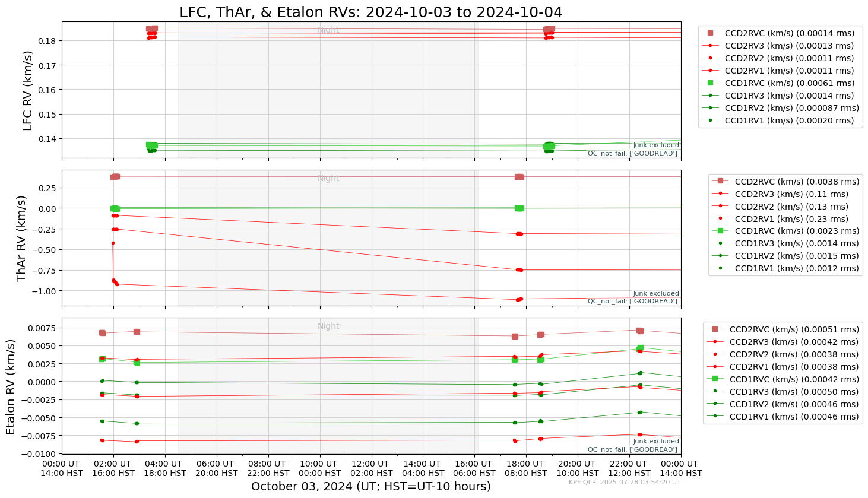This screenshot has height=498, width=868.
Task: Click legend entry CCD1RV3 (0.00050 rms)
Action: click(784, 392)
